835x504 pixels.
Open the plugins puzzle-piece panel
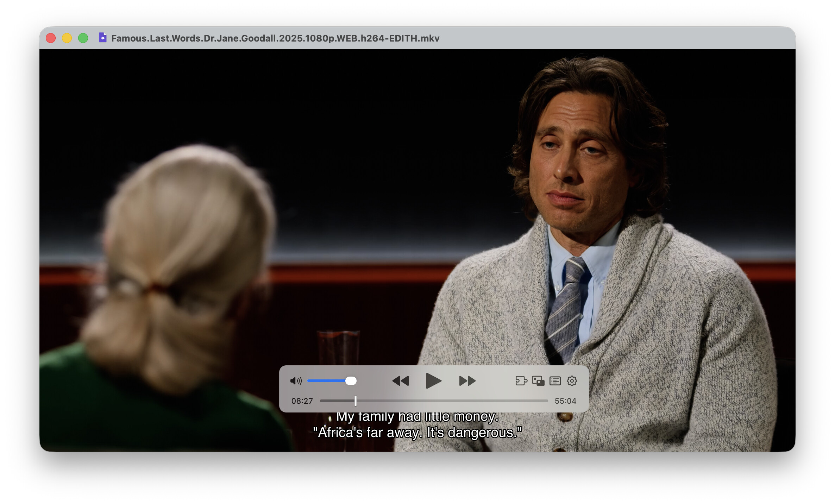pyautogui.click(x=521, y=381)
